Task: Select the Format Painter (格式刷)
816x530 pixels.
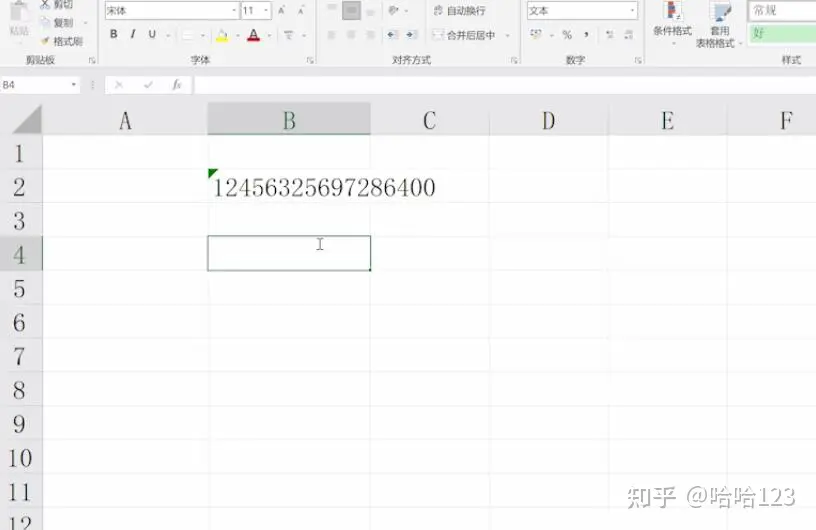Action: 61,41
